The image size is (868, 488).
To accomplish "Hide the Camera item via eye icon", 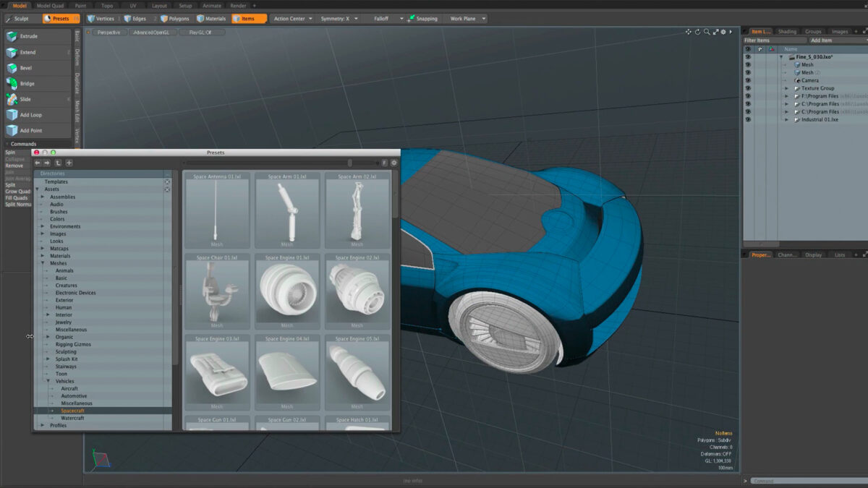I will click(x=748, y=80).
